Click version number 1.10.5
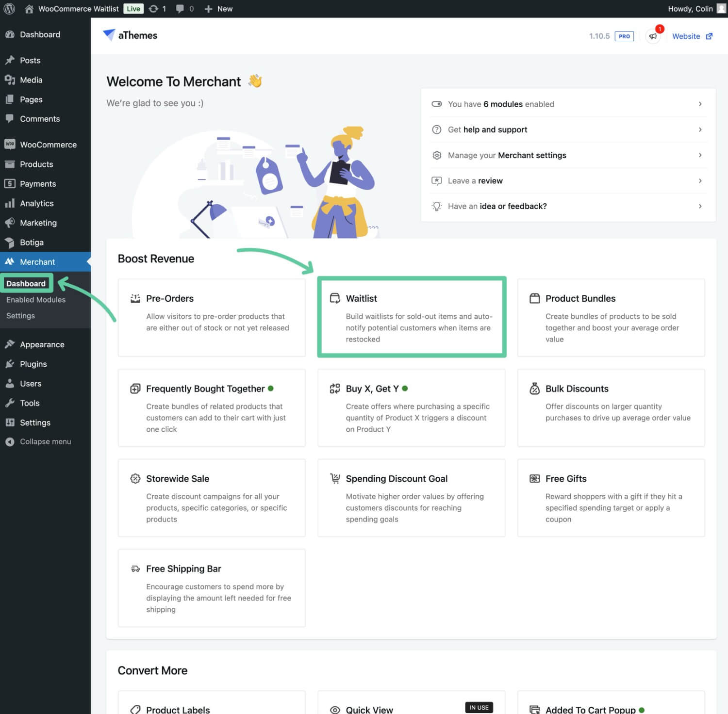This screenshot has width=728, height=714. click(x=599, y=36)
